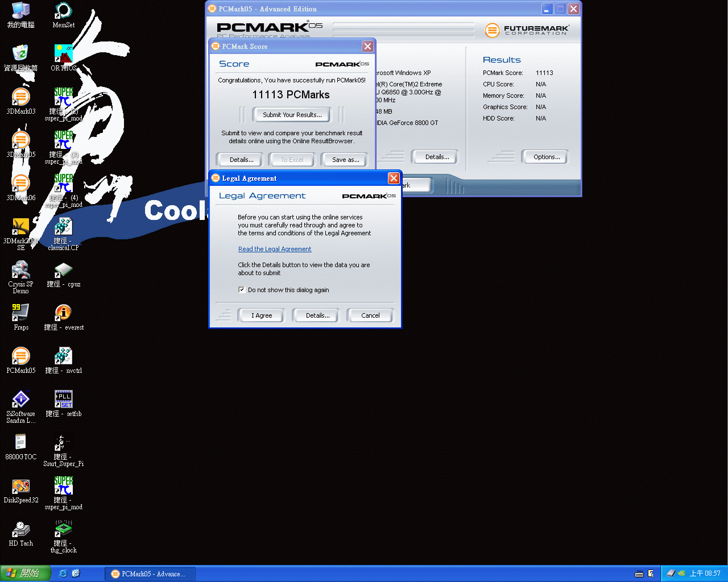This screenshot has height=582, width=728.
Task: Select the cpuz shortcut icon
Action: 63,274
